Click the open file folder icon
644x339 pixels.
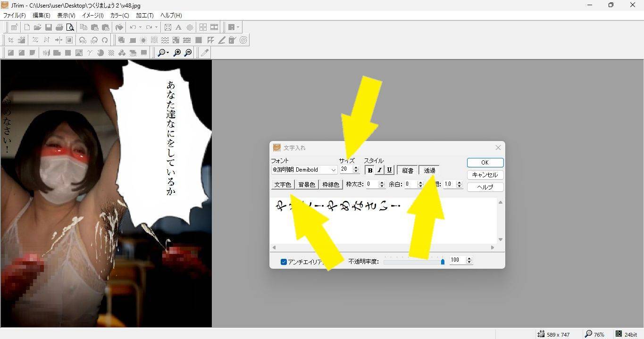37,27
